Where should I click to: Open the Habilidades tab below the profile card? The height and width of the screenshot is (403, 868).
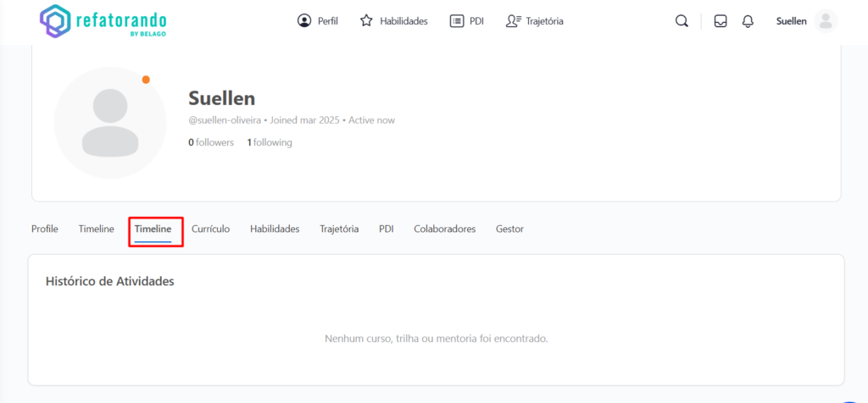coord(275,229)
